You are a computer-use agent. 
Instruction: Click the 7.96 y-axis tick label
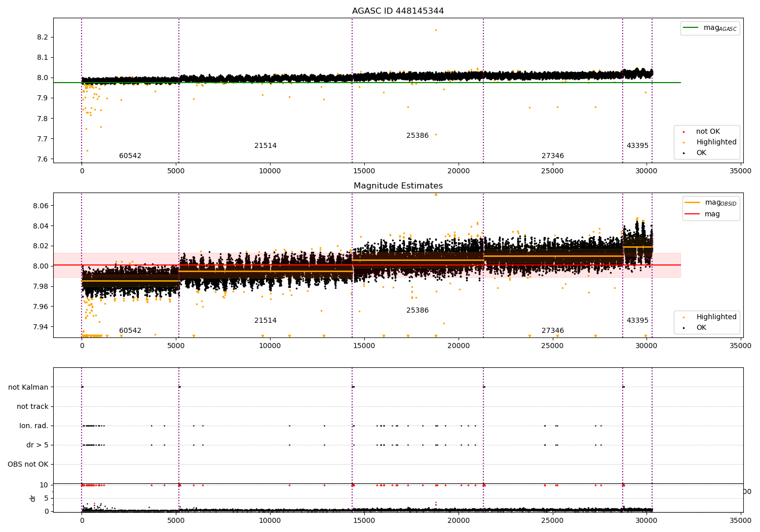(x=41, y=307)
